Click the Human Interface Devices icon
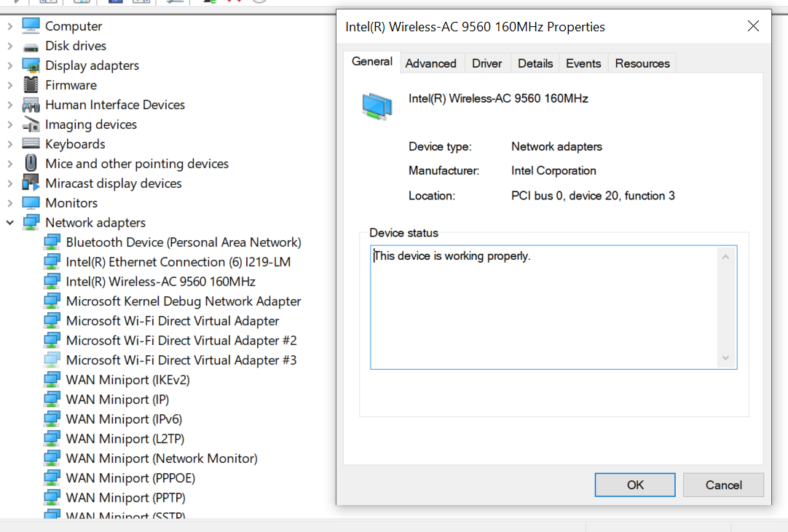The image size is (788, 532). 31,105
